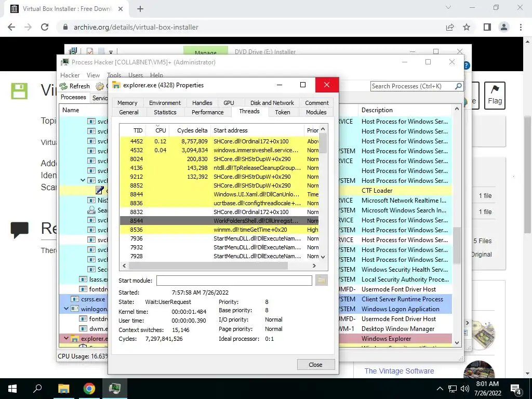Image resolution: width=532 pixels, height=399 pixels.
Task: Select thread 8832 SHCore.dll row
Action: click(x=219, y=212)
